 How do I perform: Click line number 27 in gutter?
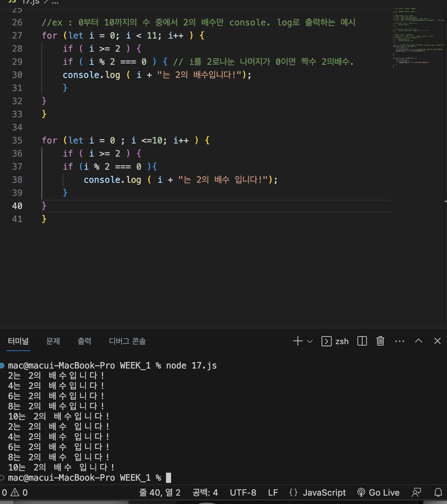[x=17, y=36]
